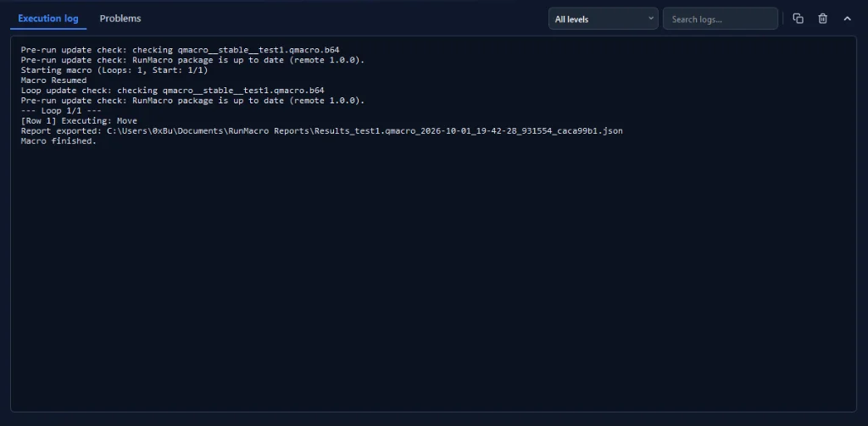Copy the execution log contents

798,19
